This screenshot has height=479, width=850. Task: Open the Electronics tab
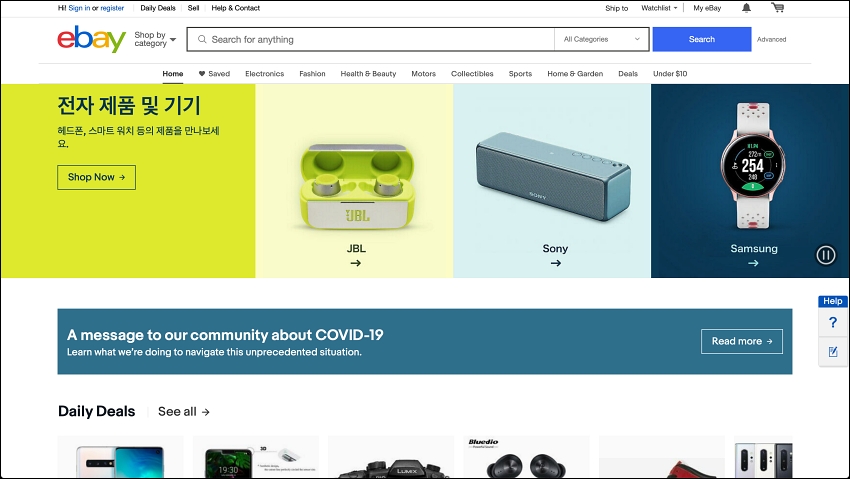pos(265,74)
